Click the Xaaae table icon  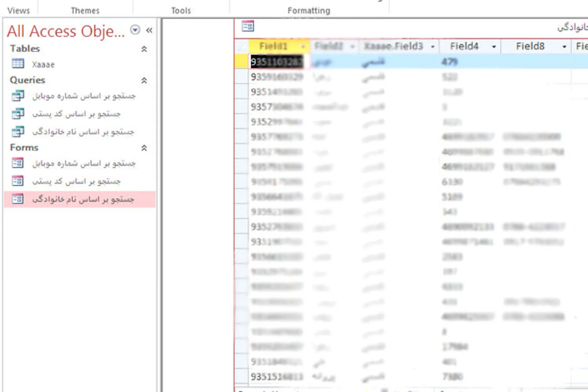tap(17, 64)
